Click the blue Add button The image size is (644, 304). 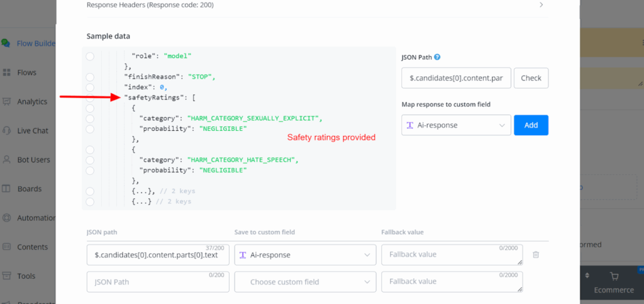point(531,125)
